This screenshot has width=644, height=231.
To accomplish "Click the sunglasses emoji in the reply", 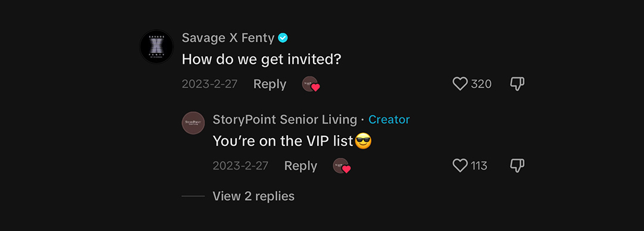I will [363, 141].
